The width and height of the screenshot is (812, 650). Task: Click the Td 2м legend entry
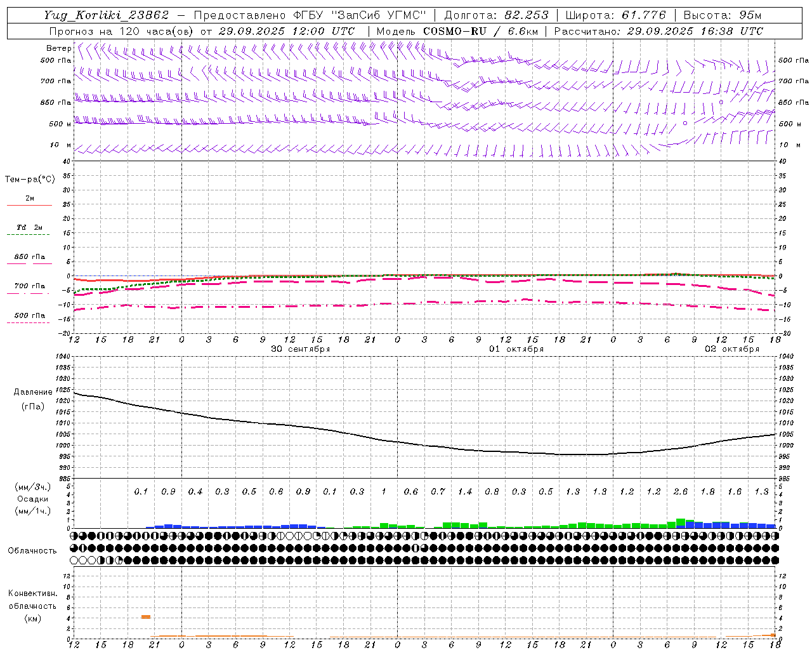(x=29, y=227)
